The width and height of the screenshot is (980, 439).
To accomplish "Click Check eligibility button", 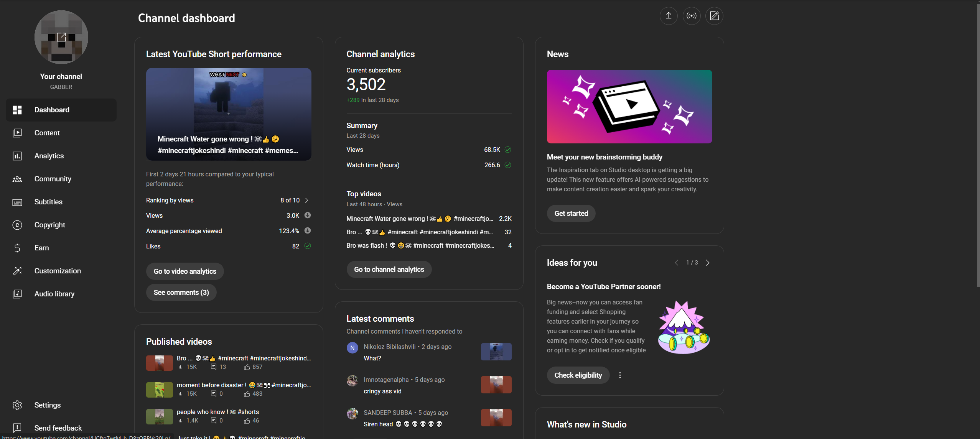I will 578,375.
